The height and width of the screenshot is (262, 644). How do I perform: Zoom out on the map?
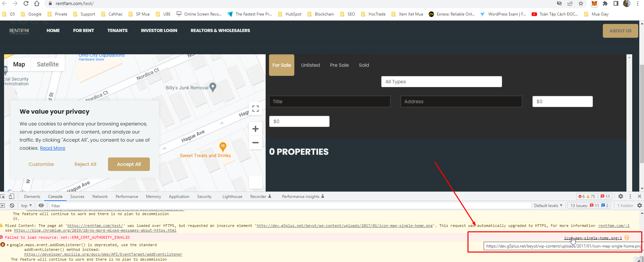pos(256,142)
